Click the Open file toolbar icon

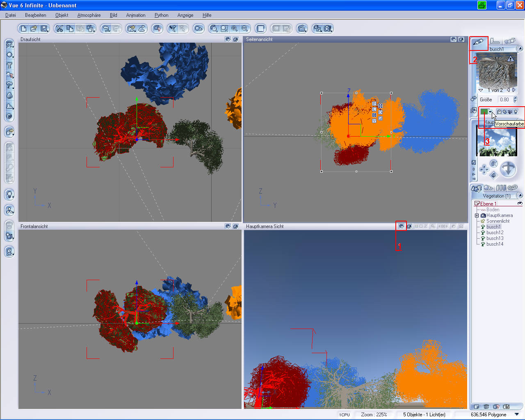34,29
